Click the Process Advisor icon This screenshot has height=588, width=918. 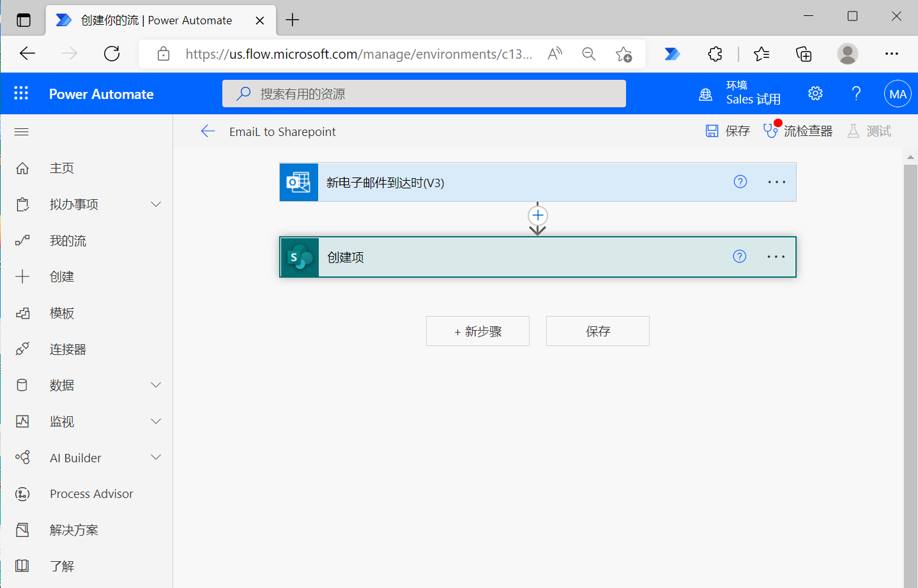point(22,494)
